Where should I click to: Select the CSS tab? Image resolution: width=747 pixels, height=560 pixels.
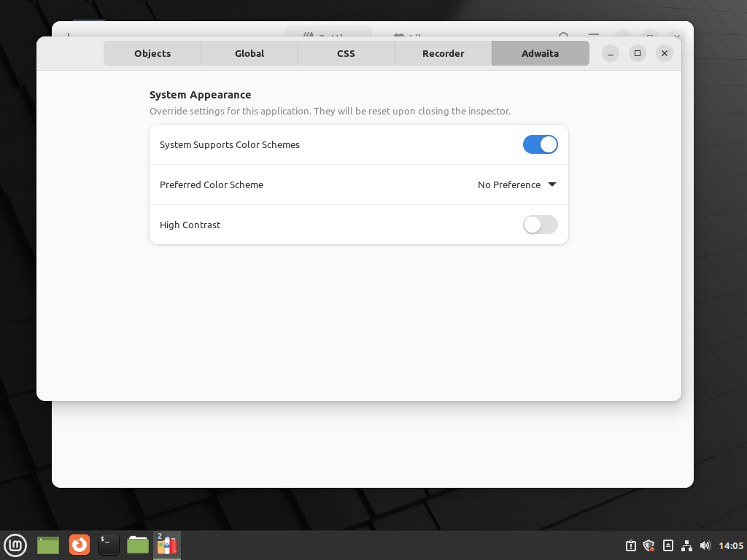pos(347,53)
